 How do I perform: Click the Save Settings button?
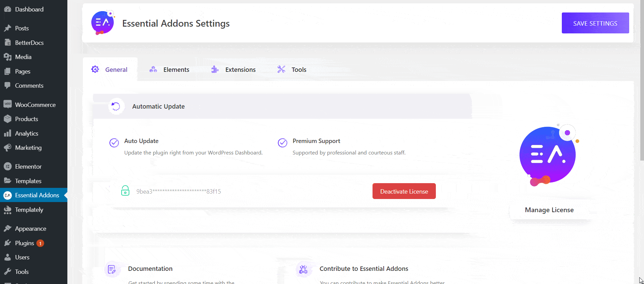pyautogui.click(x=595, y=23)
